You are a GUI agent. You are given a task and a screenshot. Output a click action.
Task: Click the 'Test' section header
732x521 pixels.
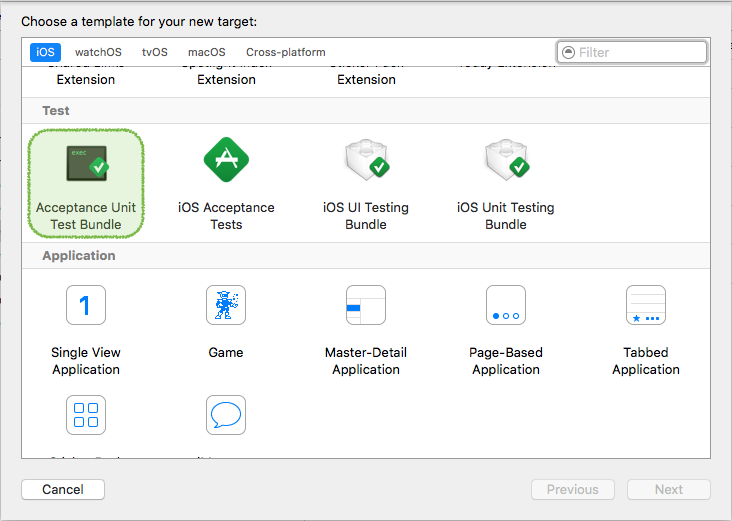[x=56, y=111]
